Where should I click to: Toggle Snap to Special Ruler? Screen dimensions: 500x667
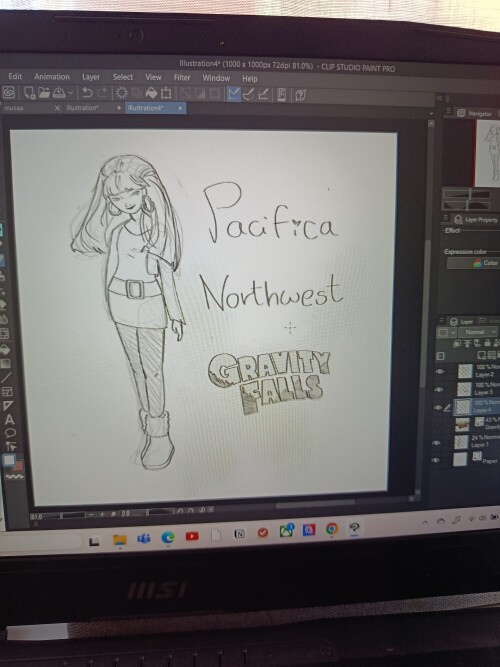pyautogui.click(x=248, y=94)
